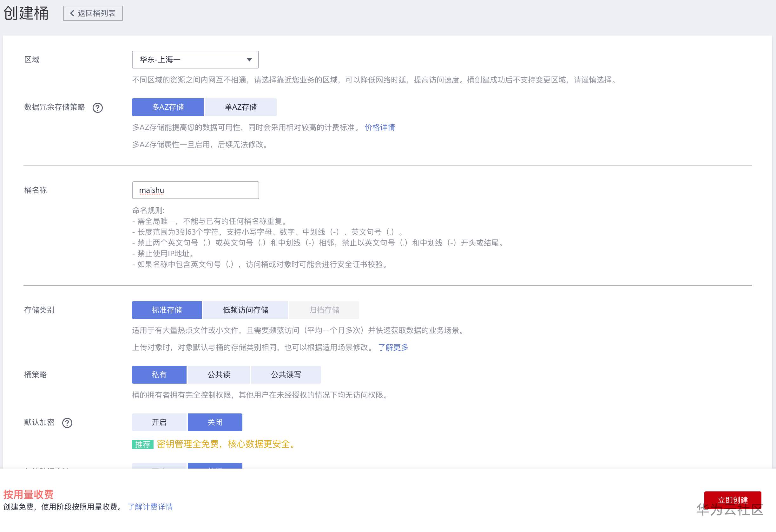776x532 pixels.
Task: Select 标准存储 storage class
Action: click(x=167, y=310)
